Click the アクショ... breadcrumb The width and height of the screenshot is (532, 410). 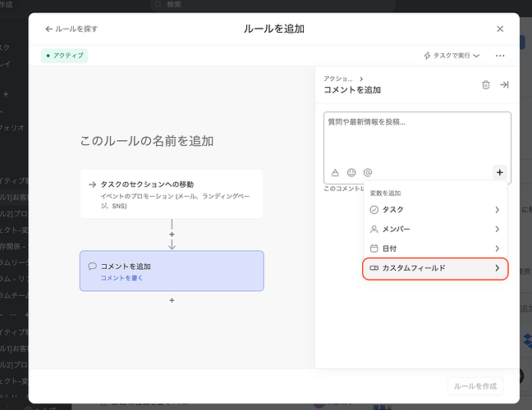tap(338, 79)
